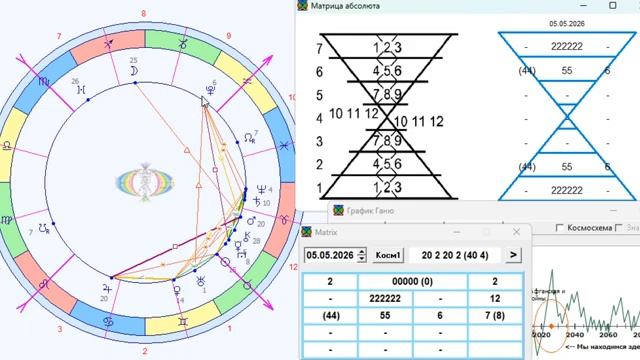Click the Aquarius sign on the zodiac ring
Screen dimensions: 640x360
247,81
